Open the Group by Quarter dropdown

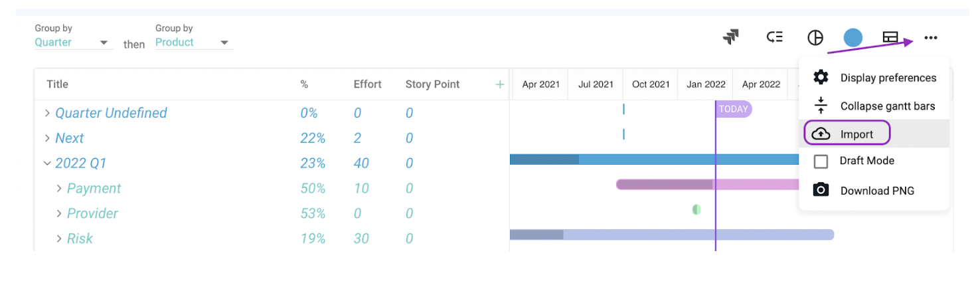[72, 43]
